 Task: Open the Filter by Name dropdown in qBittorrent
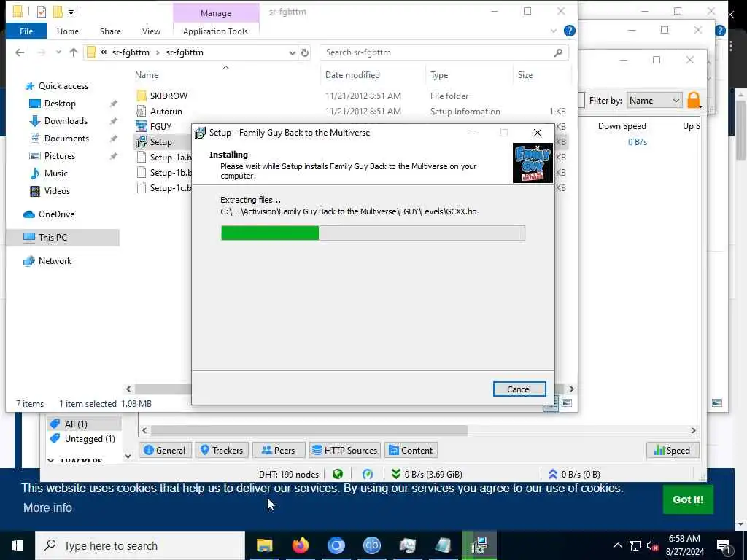[654, 101]
